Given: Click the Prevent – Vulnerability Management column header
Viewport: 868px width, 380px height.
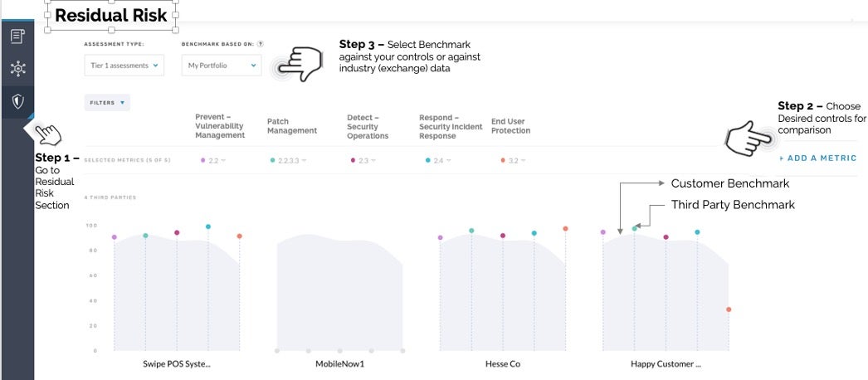Looking at the screenshot, I should point(220,126).
